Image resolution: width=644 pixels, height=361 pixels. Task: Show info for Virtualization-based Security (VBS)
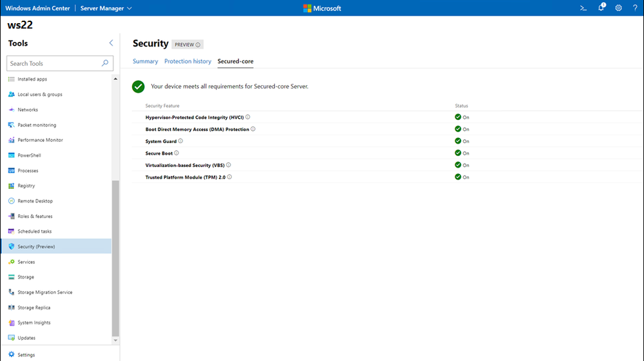tap(229, 165)
